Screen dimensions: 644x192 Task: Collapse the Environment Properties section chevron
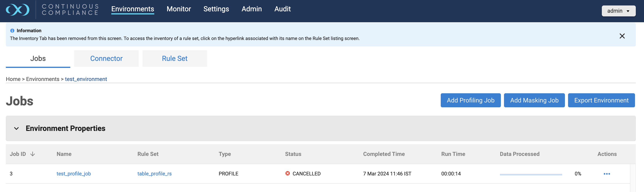[x=16, y=128]
